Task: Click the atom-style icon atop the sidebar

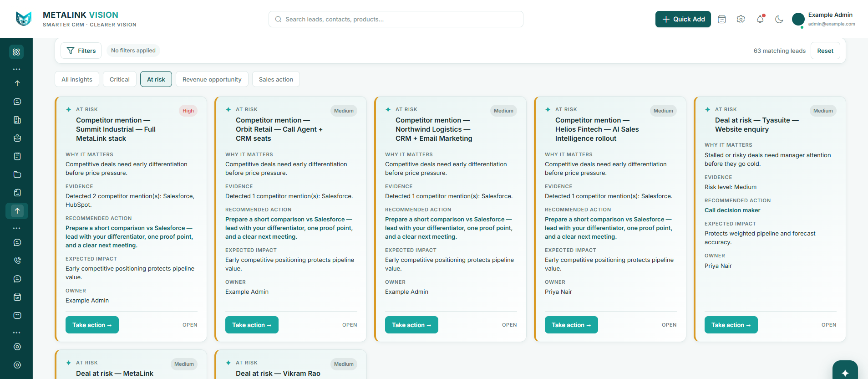Action: (x=16, y=52)
